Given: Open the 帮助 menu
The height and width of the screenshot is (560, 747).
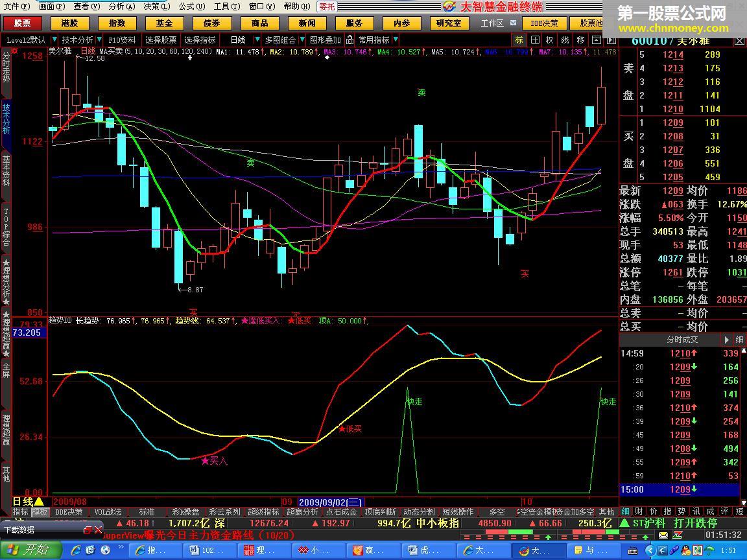Looking at the screenshot, I should point(297,6).
